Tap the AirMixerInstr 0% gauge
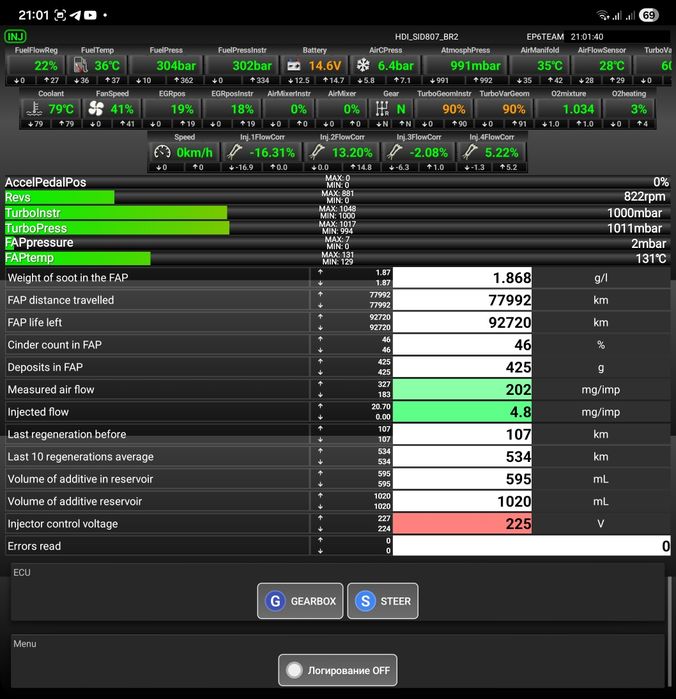Viewport: 676px width, 699px height. [x=289, y=109]
